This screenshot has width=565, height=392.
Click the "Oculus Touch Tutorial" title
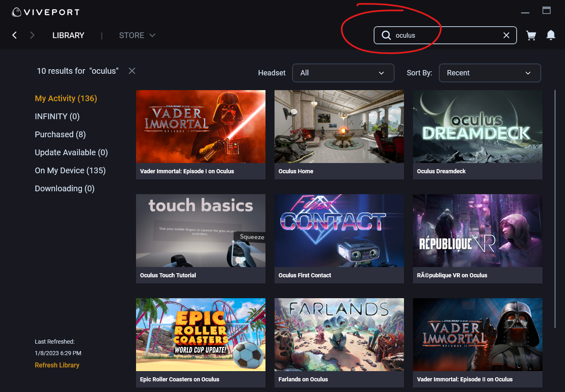[x=168, y=275]
